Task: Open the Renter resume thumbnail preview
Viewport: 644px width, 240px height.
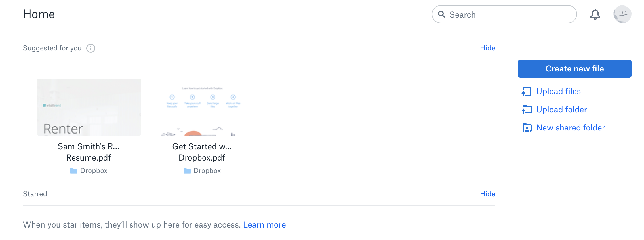Action: (x=89, y=107)
